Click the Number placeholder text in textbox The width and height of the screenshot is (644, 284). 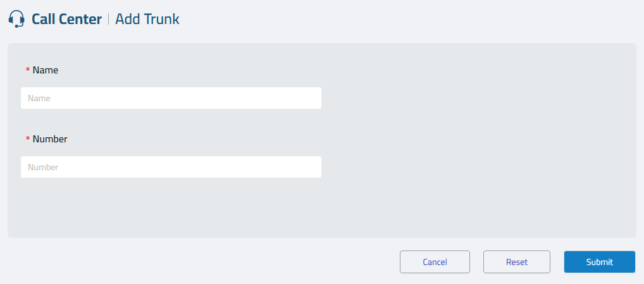point(43,168)
